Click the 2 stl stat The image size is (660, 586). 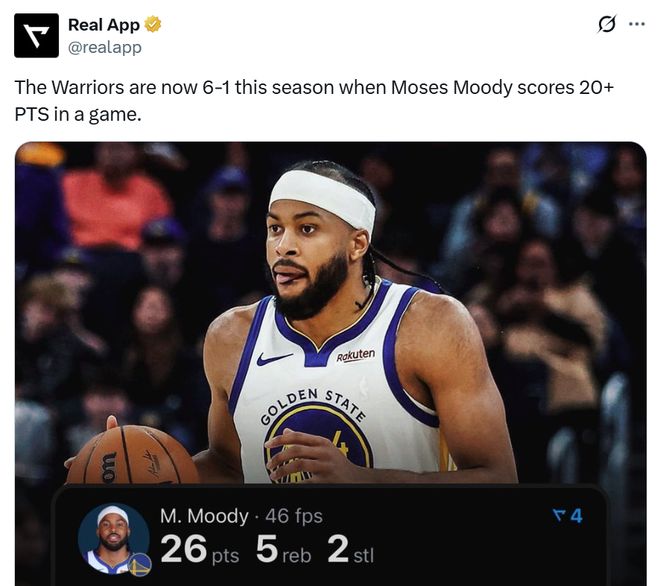(350, 550)
